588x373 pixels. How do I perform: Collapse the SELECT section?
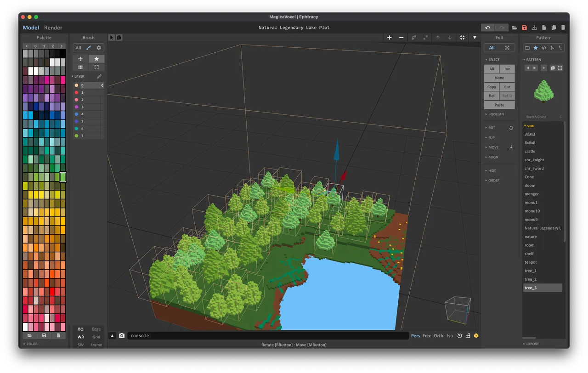click(x=492, y=60)
